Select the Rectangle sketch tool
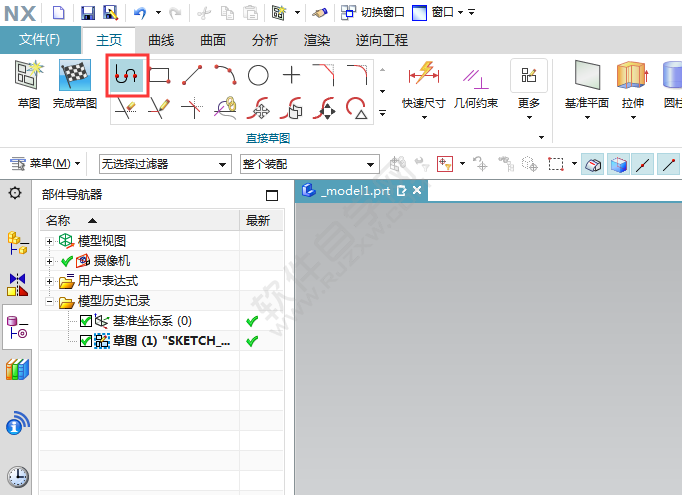The image size is (682, 495). 160,75
